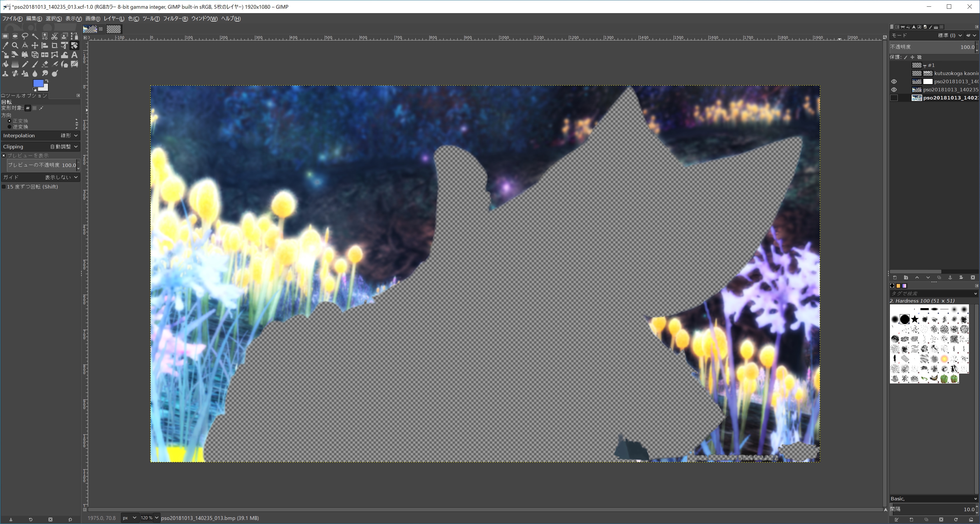Select the Bucket Fill tool
The height and width of the screenshot is (524, 980).
[5, 64]
